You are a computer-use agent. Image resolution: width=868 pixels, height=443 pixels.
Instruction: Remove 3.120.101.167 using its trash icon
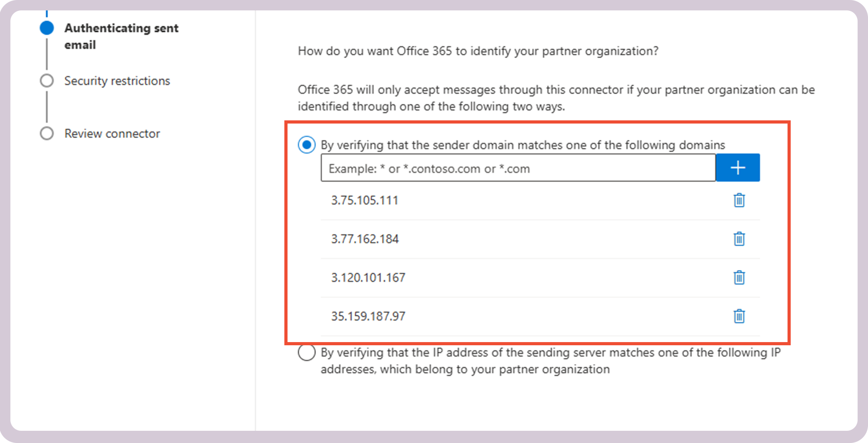[x=739, y=278]
